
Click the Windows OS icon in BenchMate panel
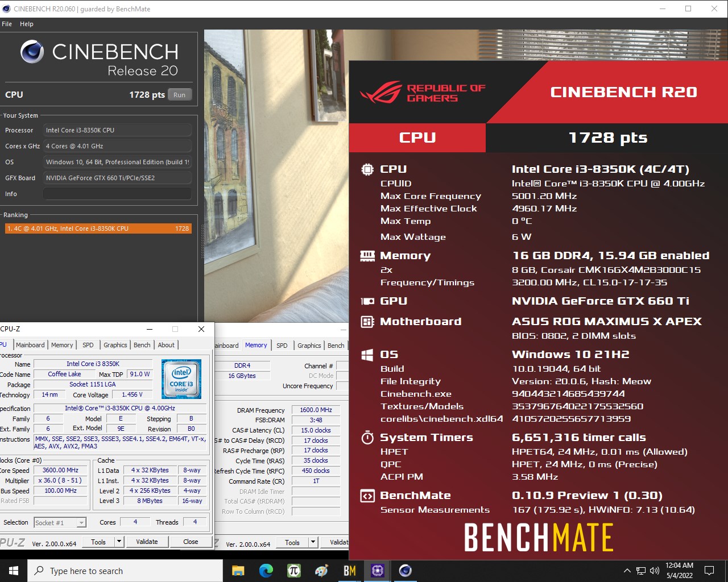click(367, 355)
